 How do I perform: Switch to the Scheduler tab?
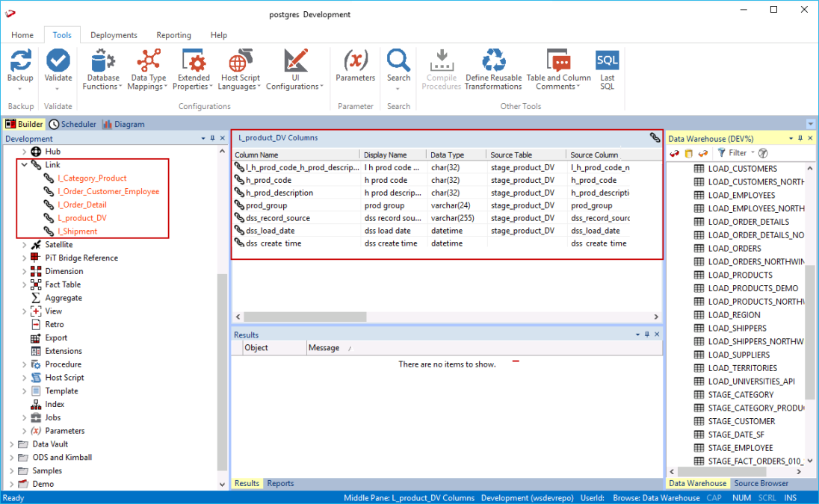(73, 125)
